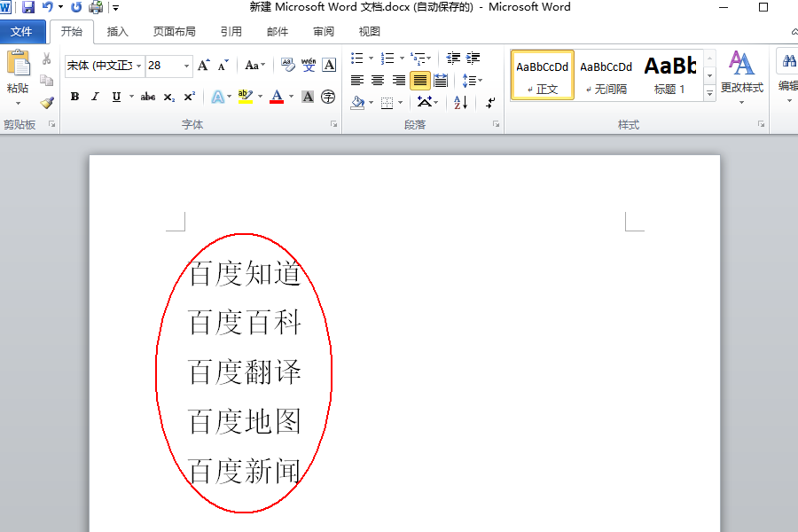The height and width of the screenshot is (532, 798).
Task: Apply distributed alignment to the paragraph
Action: [x=441, y=81]
